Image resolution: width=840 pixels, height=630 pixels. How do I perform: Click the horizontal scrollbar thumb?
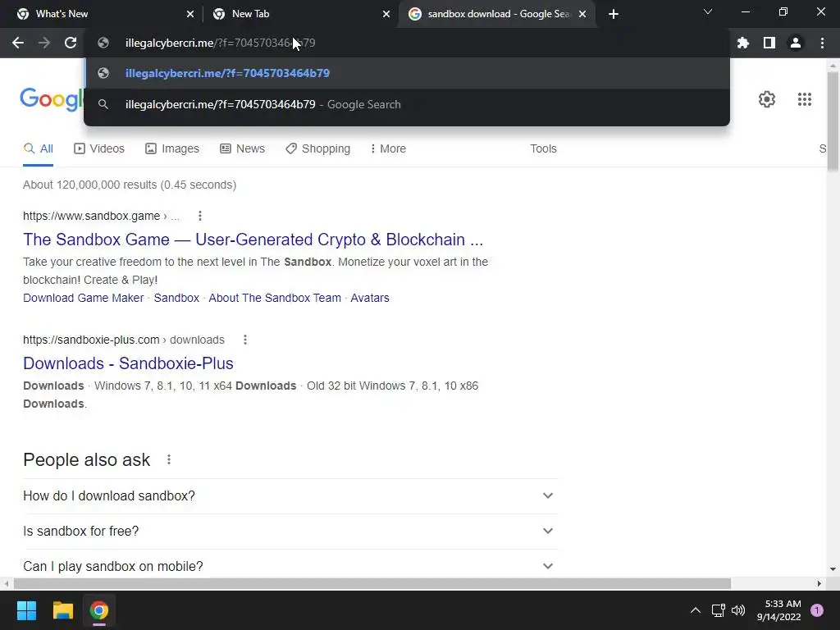click(372, 583)
